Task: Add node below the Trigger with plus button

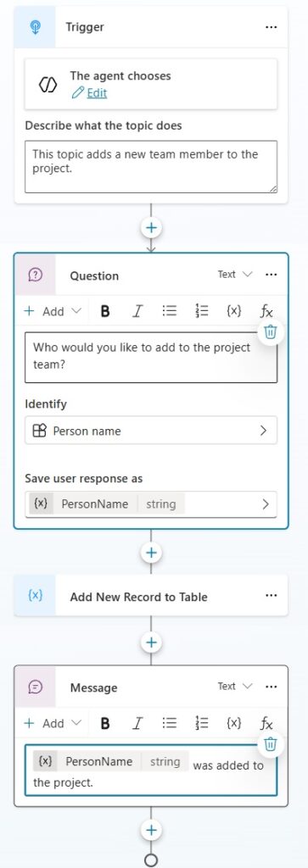Action: (151, 227)
